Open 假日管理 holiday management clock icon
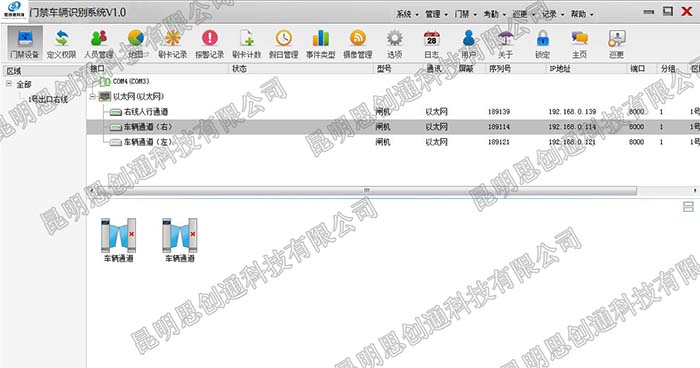This screenshot has width=700, height=368. pos(283,43)
